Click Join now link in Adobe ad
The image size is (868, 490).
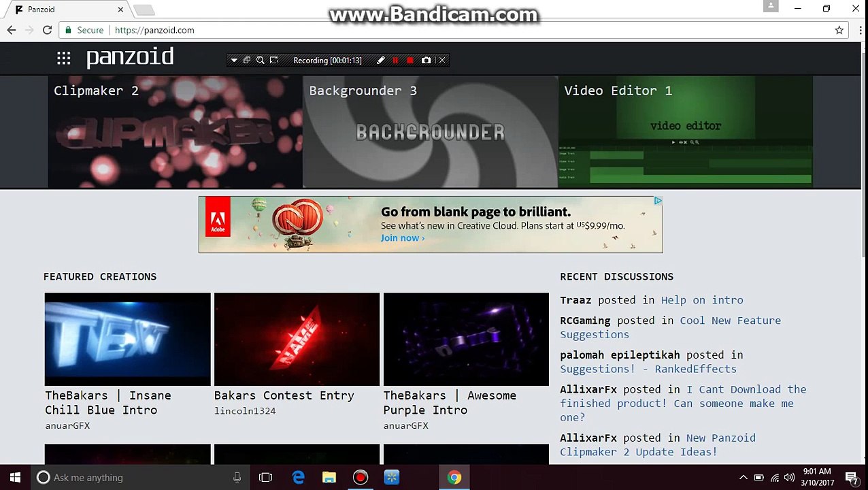402,238
